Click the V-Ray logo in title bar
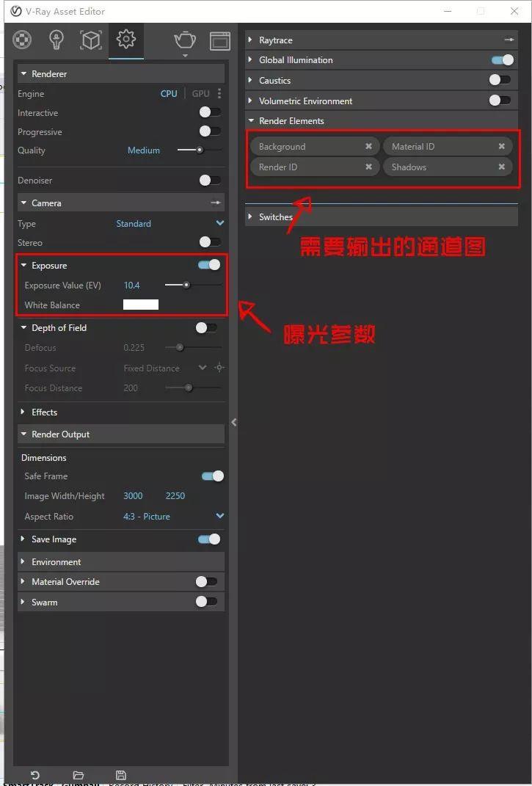The image size is (532, 786). tap(16, 11)
